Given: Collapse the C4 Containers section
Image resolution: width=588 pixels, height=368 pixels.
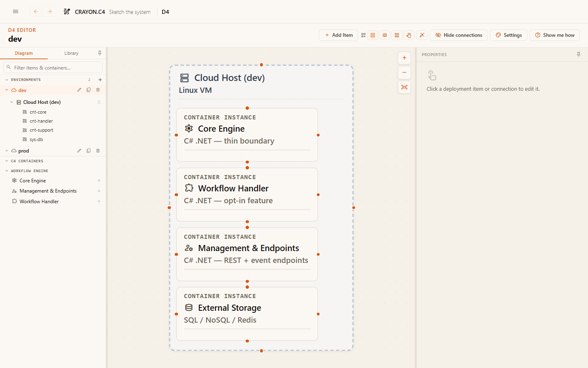Looking at the screenshot, I should click(7, 161).
